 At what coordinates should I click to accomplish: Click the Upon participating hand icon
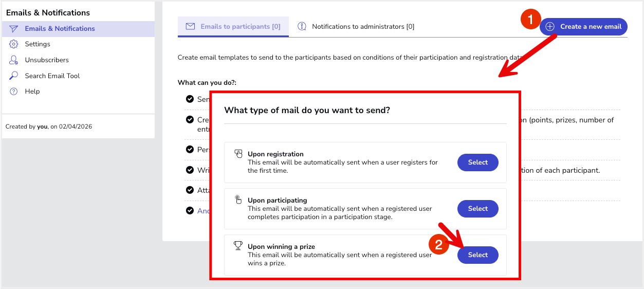point(238,200)
